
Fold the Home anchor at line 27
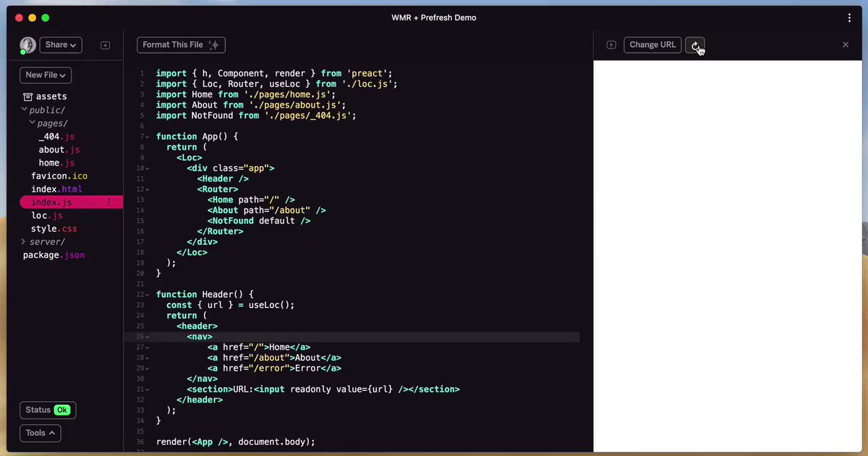pyautogui.click(x=148, y=348)
